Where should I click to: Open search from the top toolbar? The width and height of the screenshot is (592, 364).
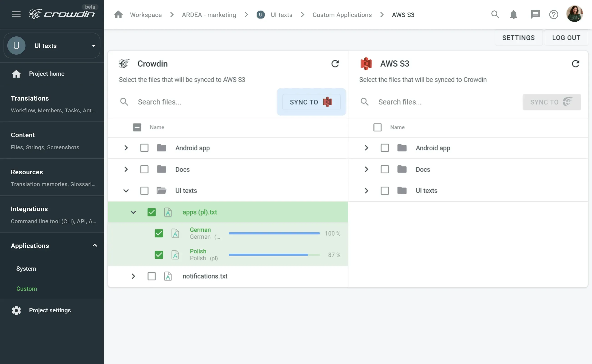coord(495,14)
